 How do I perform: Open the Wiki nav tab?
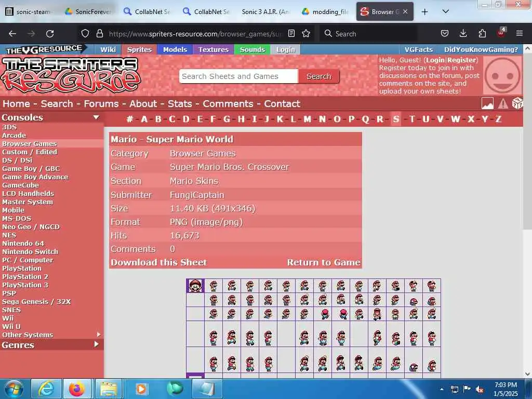click(108, 49)
